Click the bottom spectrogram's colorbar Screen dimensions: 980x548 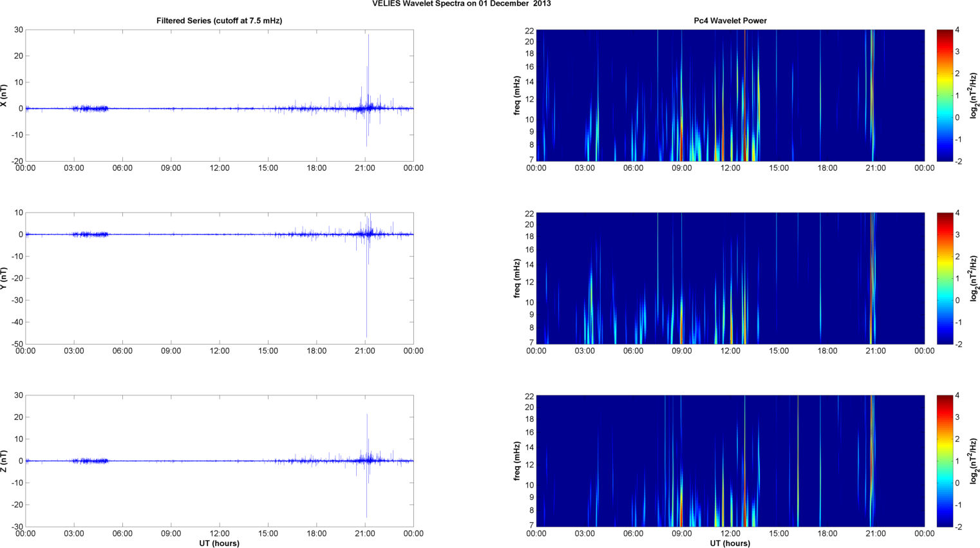[944, 461]
